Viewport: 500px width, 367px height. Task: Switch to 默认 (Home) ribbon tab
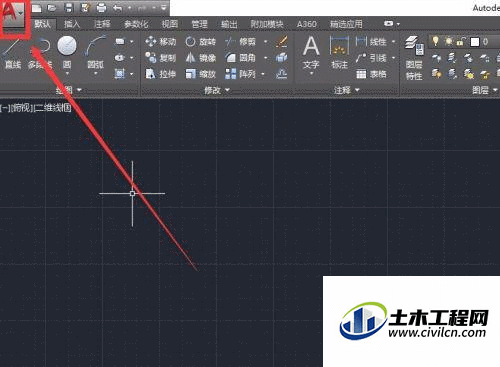click(x=42, y=24)
